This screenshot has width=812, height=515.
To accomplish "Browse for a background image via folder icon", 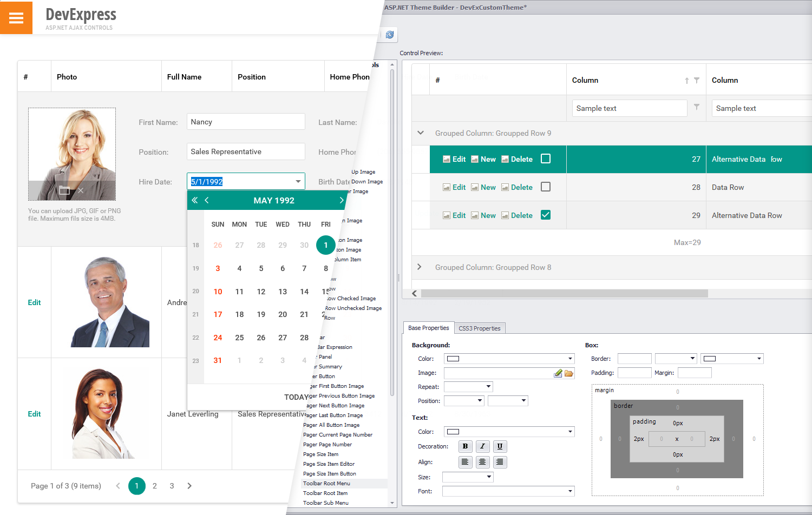I will coord(568,372).
